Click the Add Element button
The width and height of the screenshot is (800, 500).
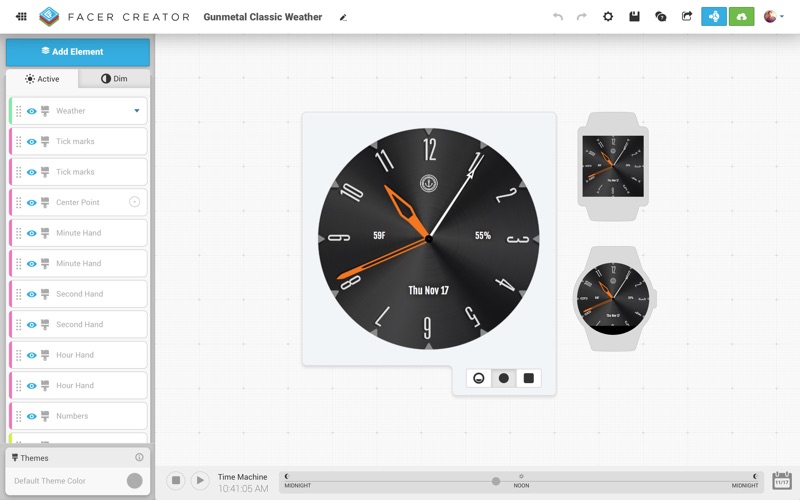pyautogui.click(x=78, y=52)
